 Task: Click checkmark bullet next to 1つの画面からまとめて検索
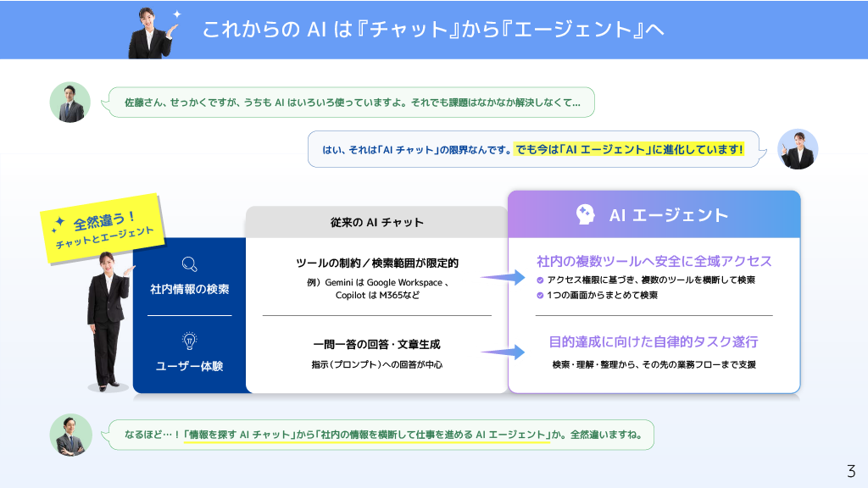[x=540, y=296]
